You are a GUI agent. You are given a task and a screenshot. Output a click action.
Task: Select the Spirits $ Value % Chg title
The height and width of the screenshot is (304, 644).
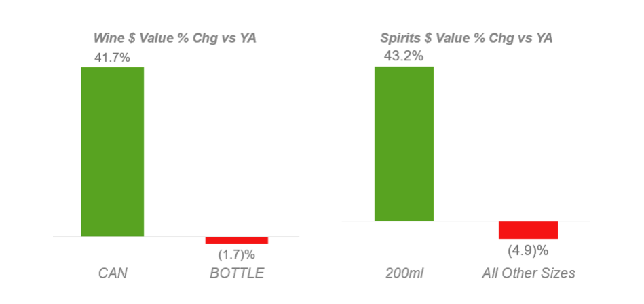click(x=466, y=38)
